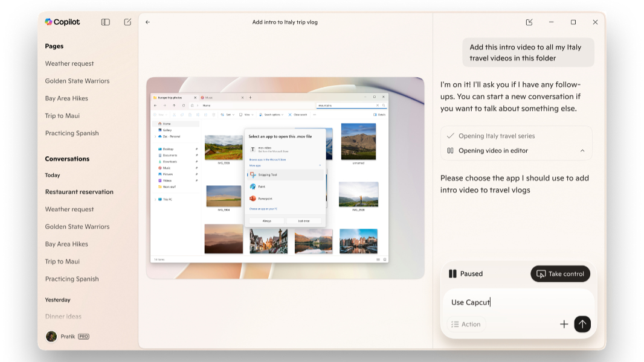Send the message with the up arrow
The width and height of the screenshot is (644, 362).
coord(582,324)
